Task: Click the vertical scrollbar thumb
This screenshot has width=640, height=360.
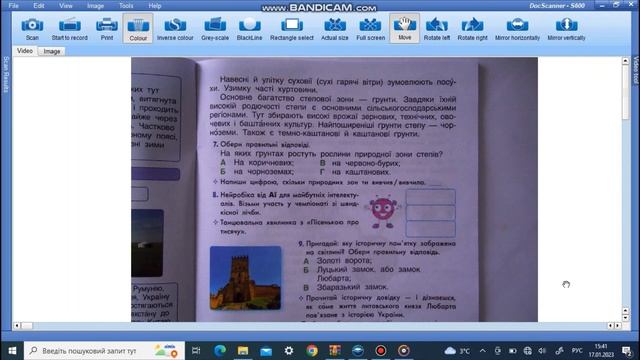Action: (625, 92)
